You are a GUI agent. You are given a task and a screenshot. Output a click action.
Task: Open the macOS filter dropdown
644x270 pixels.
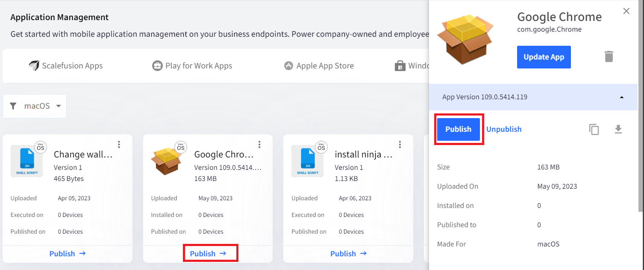point(35,106)
